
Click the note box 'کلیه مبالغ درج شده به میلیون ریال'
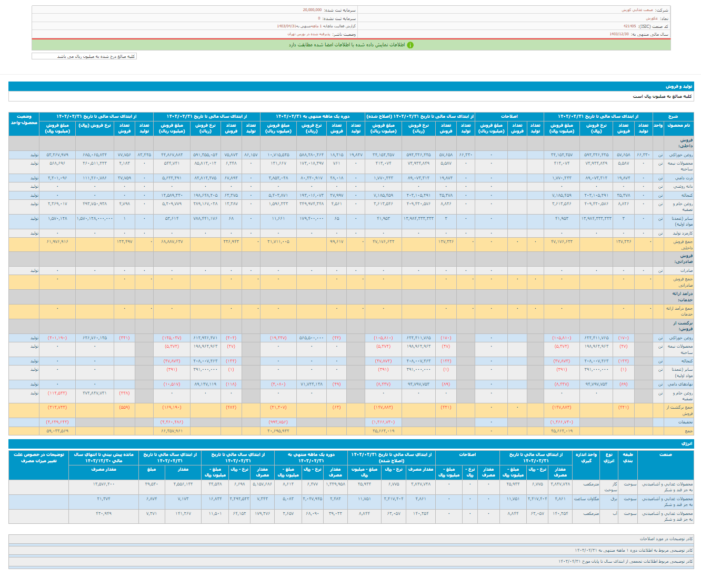(84, 56)
